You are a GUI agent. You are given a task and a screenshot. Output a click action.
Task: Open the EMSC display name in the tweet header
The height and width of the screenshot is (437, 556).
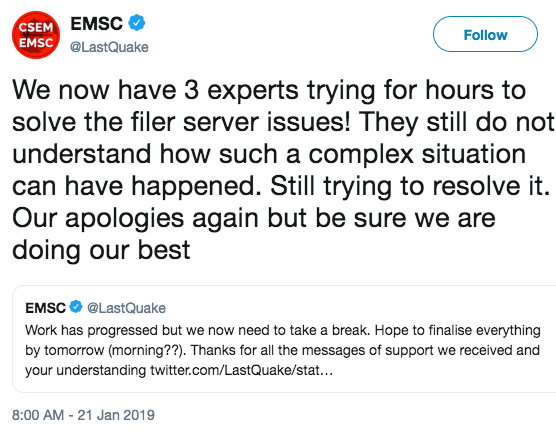96,24
